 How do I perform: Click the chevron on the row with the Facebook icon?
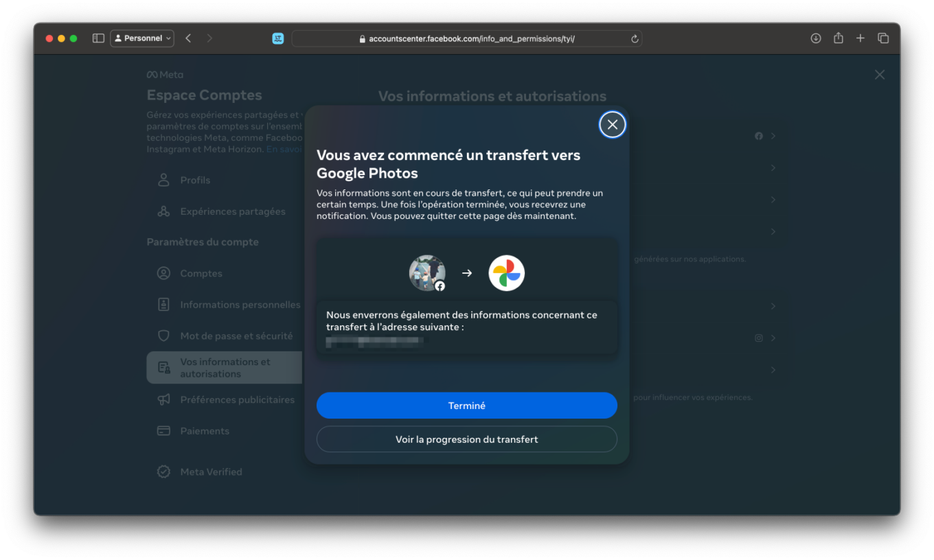tap(773, 136)
